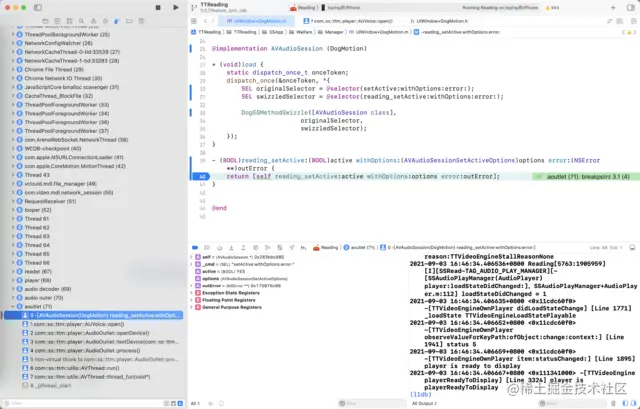Switch to the AUVoice::open() tab

[x=348, y=21]
